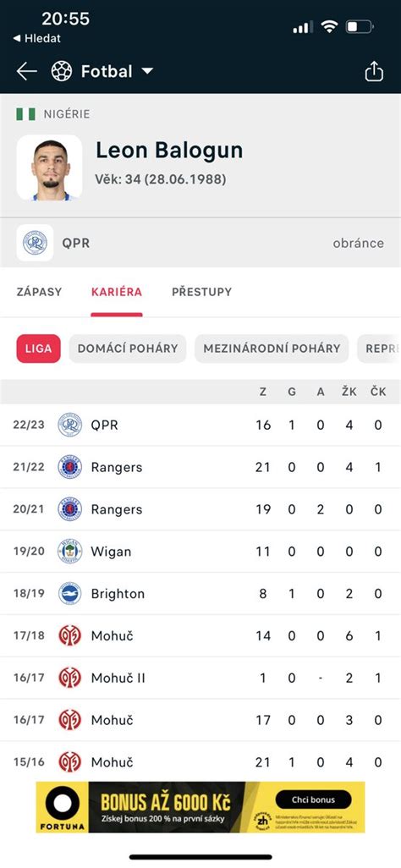Tap the Nigeria flag icon
The width and height of the screenshot is (401, 868).
pos(25,114)
